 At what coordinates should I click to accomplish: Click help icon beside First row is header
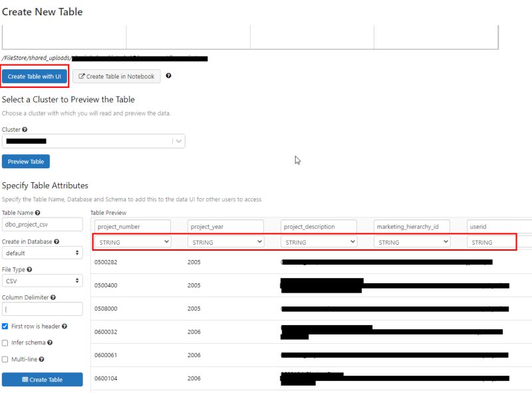click(65, 326)
